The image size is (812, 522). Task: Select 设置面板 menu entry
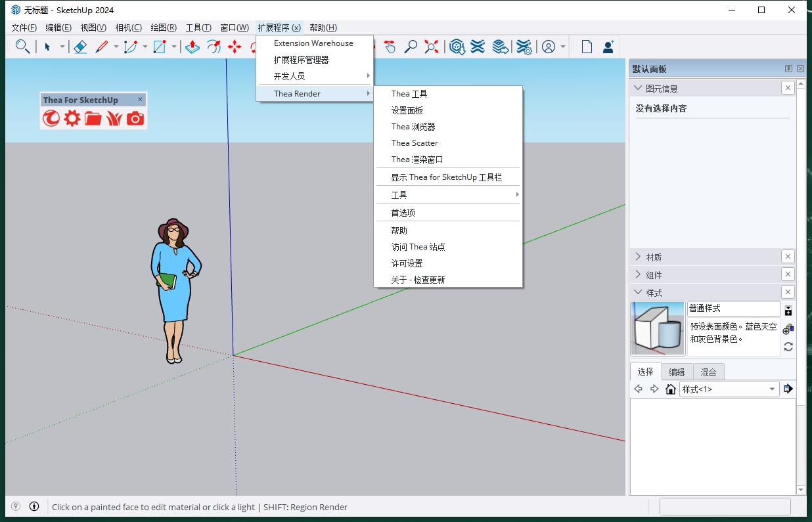click(448, 110)
